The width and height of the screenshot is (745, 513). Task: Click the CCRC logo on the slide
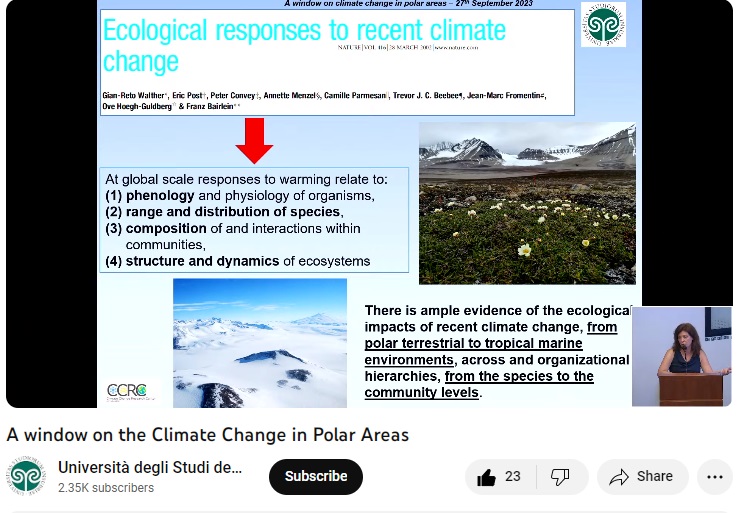(127, 391)
